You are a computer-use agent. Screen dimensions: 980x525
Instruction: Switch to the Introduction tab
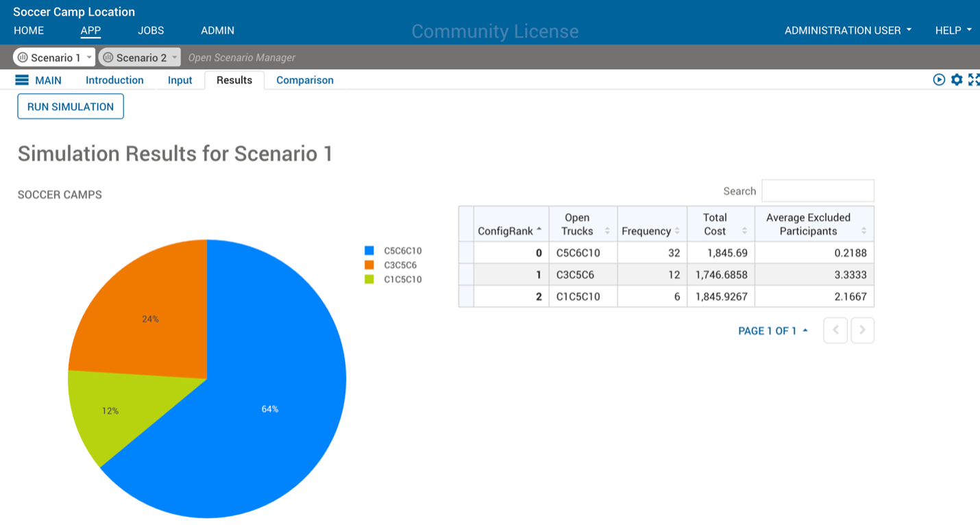pos(114,80)
